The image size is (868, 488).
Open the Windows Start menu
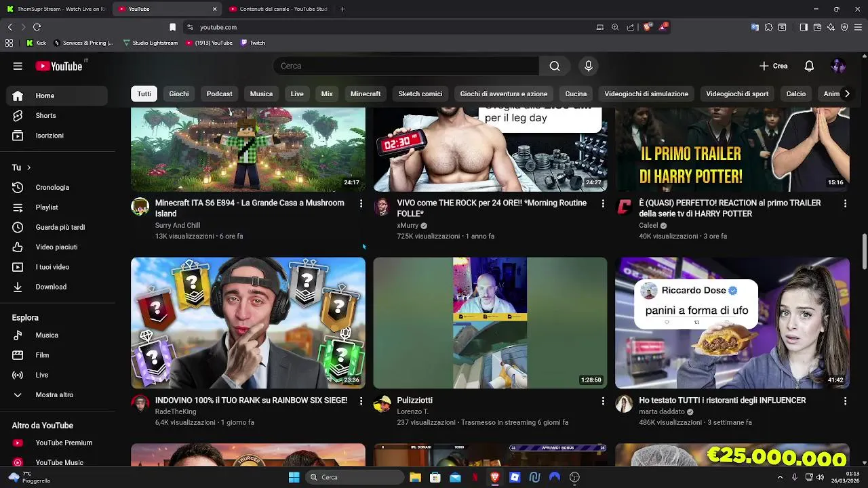[x=294, y=477]
